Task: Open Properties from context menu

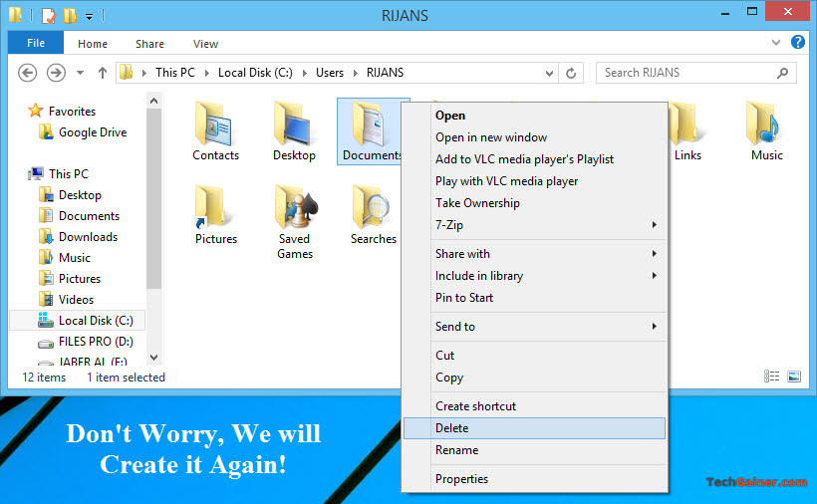Action: [x=535, y=479]
